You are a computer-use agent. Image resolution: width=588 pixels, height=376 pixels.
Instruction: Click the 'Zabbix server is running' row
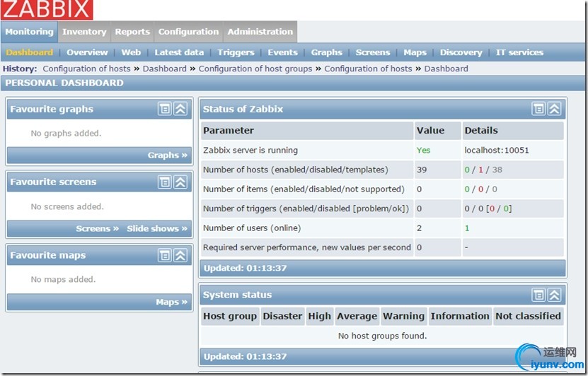click(382, 150)
